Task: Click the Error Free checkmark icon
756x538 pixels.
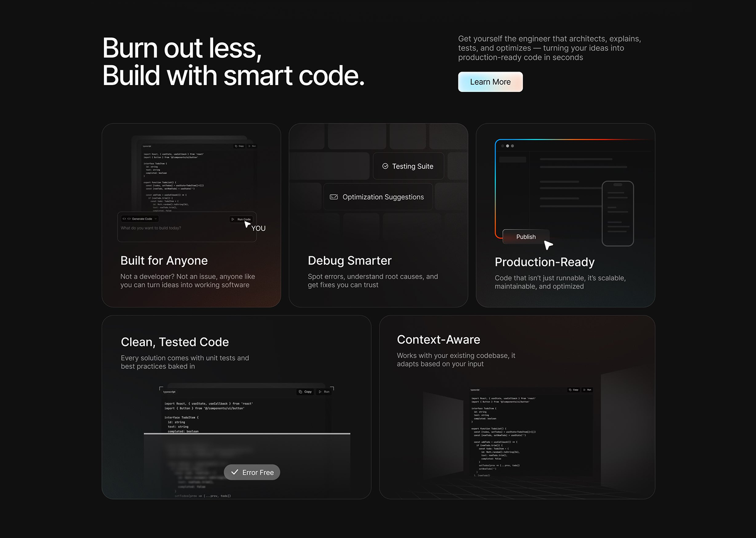Action: (x=235, y=472)
